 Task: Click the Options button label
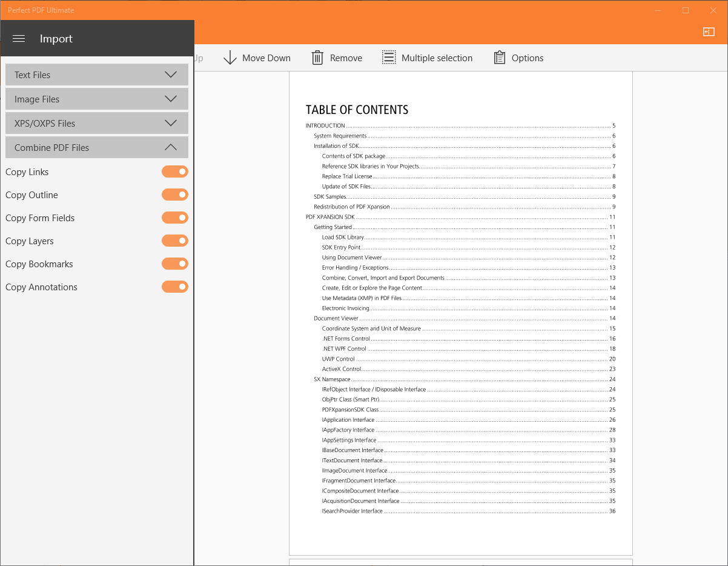click(526, 58)
